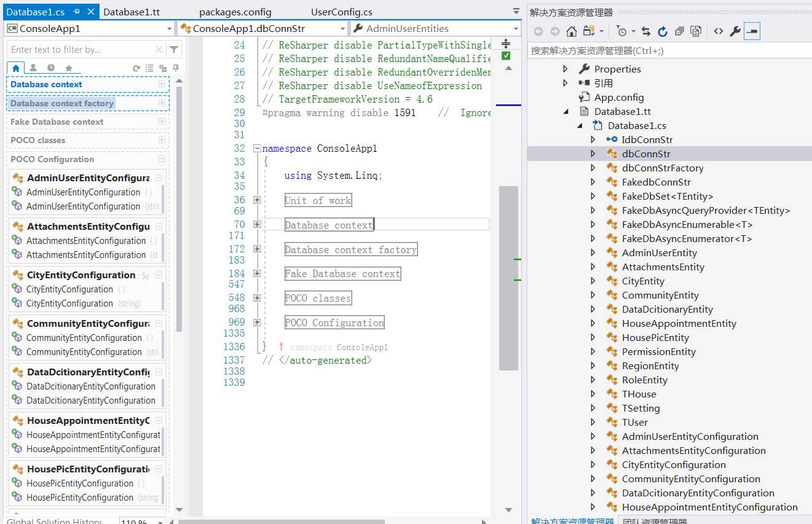The height and width of the screenshot is (524, 812).
Task: Click the green checkmark analysis status icon
Action: pos(506,56)
